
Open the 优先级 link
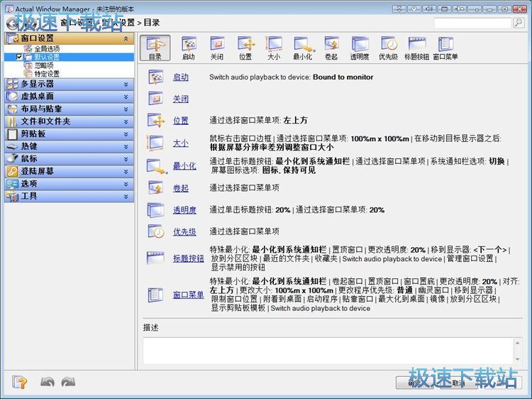184,232
